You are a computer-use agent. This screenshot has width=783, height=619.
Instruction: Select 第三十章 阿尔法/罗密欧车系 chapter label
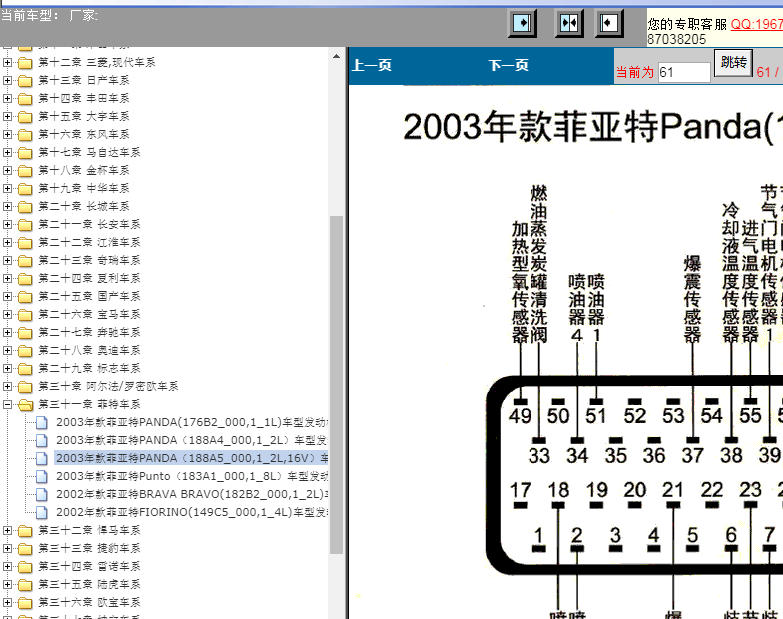pyautogui.click(x=108, y=386)
